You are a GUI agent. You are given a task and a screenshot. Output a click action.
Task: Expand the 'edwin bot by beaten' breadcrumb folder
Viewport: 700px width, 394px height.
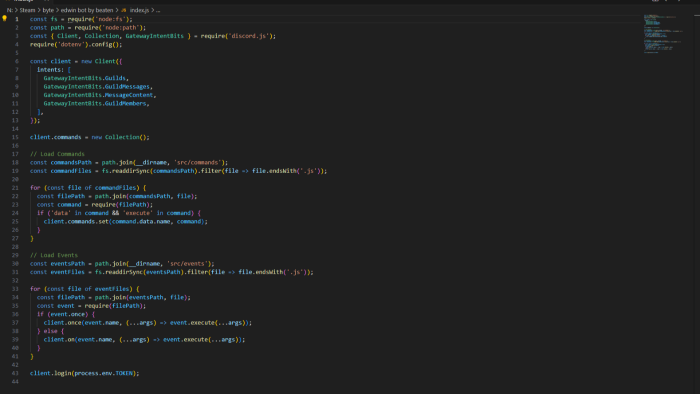pos(87,10)
